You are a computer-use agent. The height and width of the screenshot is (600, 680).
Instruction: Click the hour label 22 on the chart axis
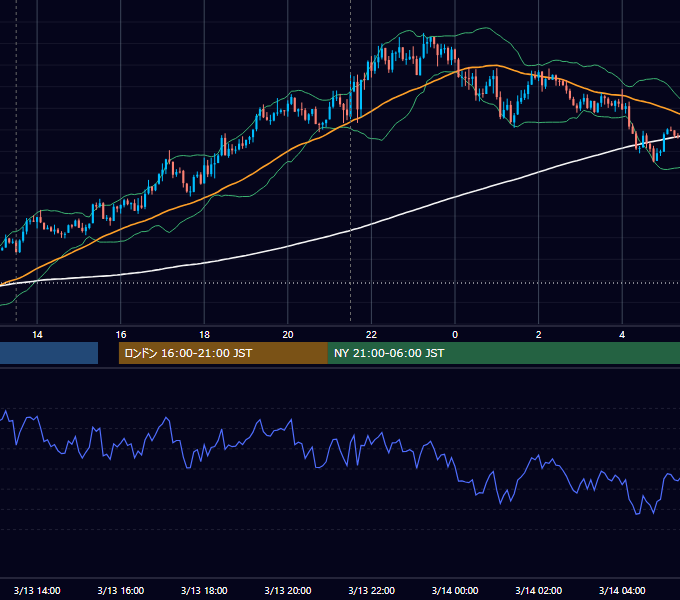tap(372, 335)
